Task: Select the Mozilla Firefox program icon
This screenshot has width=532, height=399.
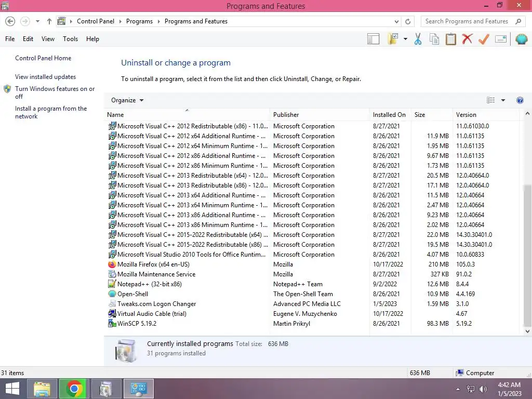Action: [x=112, y=264]
